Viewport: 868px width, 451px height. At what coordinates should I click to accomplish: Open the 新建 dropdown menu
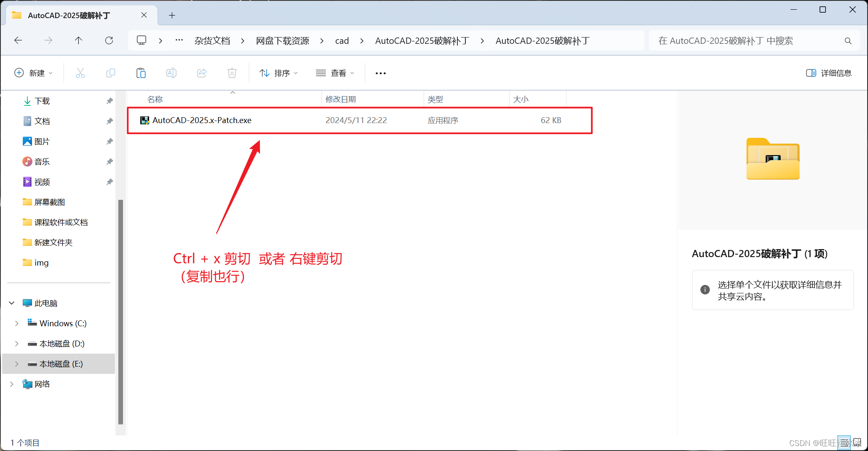pos(34,73)
